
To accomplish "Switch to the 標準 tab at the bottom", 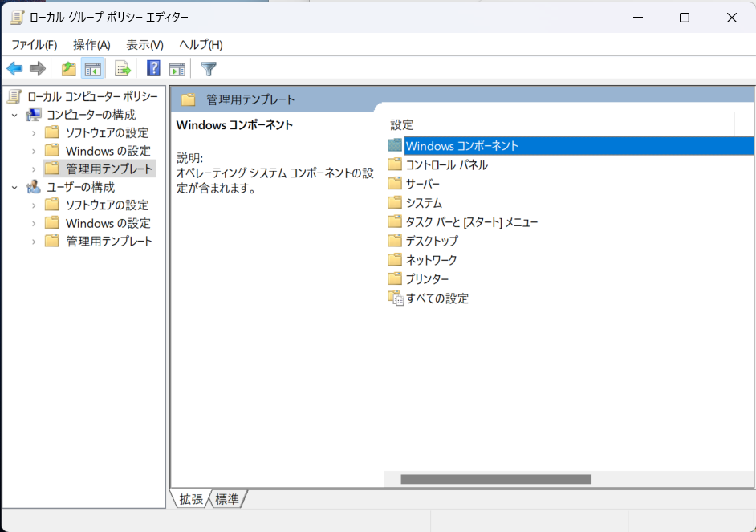I will click(x=227, y=498).
